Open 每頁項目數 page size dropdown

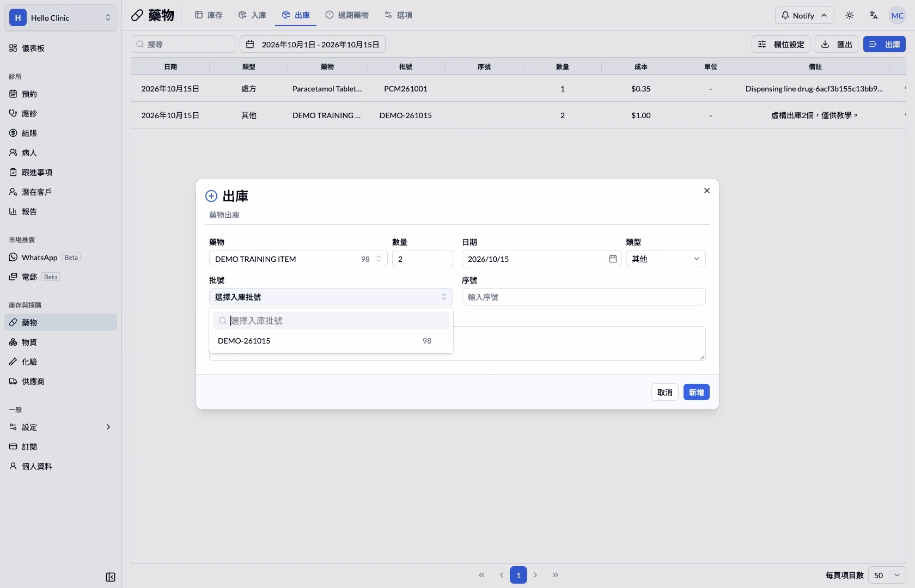(887, 575)
